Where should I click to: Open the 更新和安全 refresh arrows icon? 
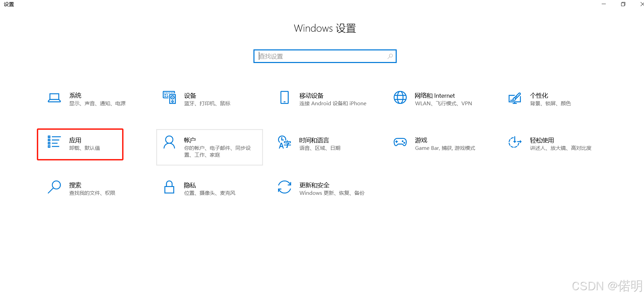284,187
